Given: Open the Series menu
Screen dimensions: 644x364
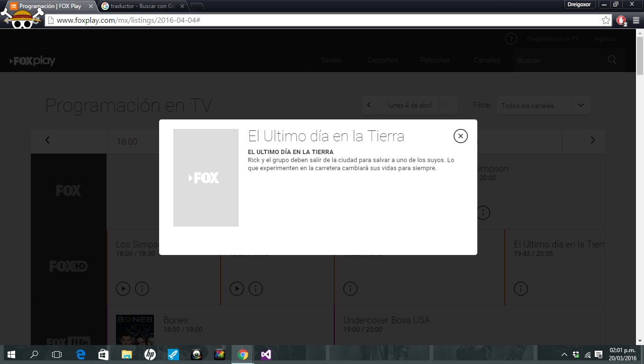Looking at the screenshot, I should click(331, 60).
